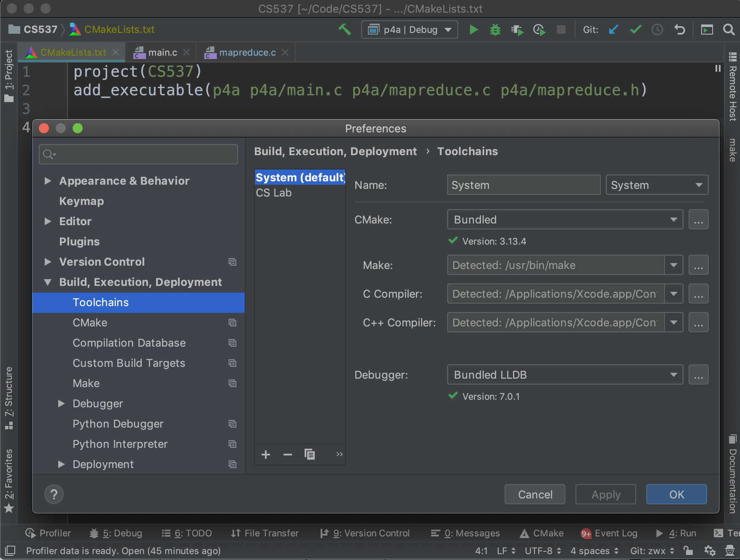Copy the toolchain using copy icon

point(310,455)
